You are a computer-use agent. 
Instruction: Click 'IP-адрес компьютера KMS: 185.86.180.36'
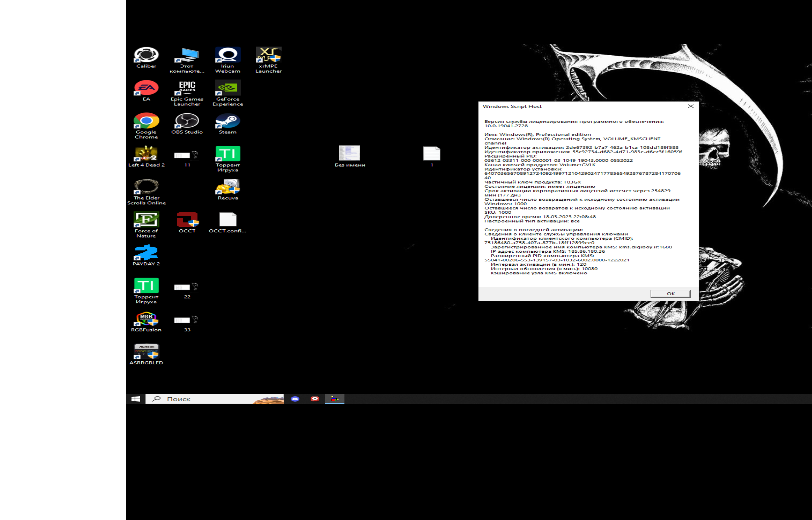click(548, 251)
